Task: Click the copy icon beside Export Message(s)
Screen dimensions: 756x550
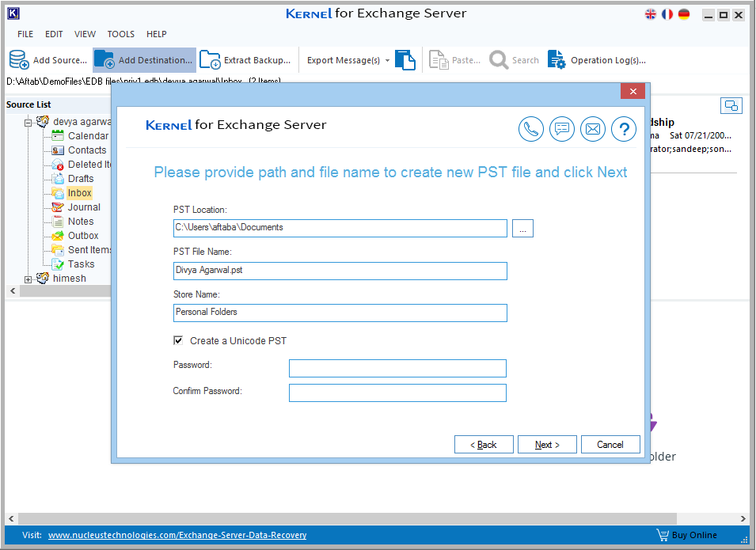Action: [x=405, y=60]
